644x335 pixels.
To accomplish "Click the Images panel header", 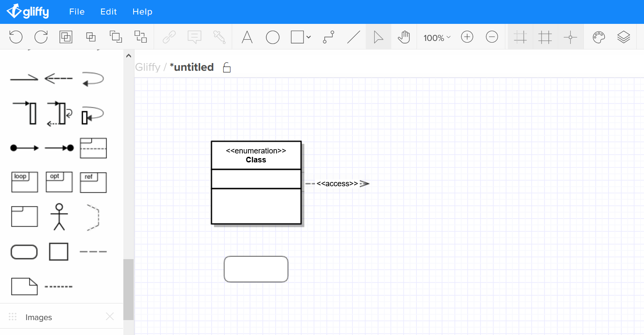I will [61, 316].
